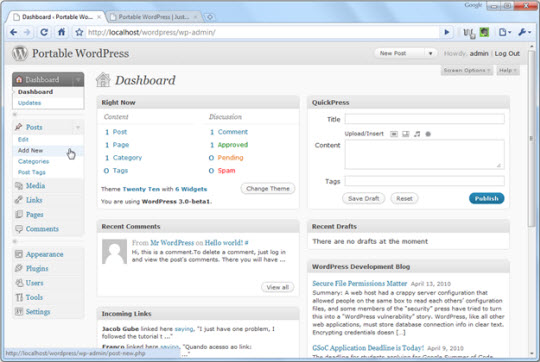The height and width of the screenshot is (362, 540).
Task: Choose Add New under Posts
Action: point(30,151)
